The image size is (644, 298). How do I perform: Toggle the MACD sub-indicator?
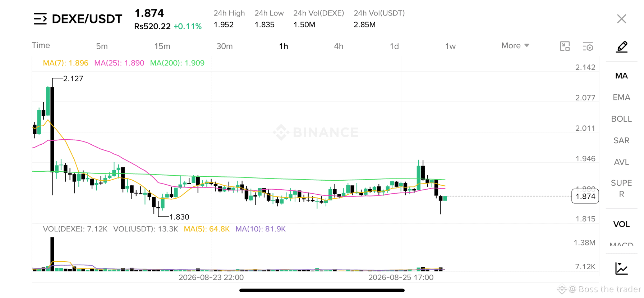pos(621,244)
